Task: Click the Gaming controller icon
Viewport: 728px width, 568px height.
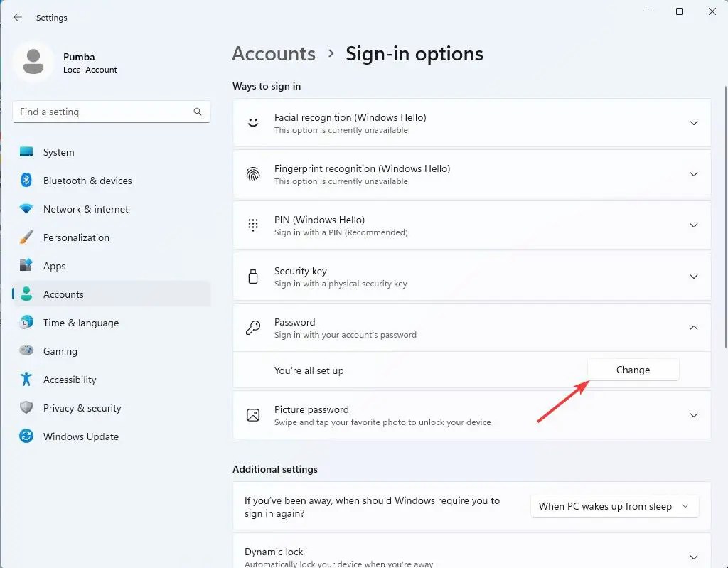Action: click(x=26, y=351)
